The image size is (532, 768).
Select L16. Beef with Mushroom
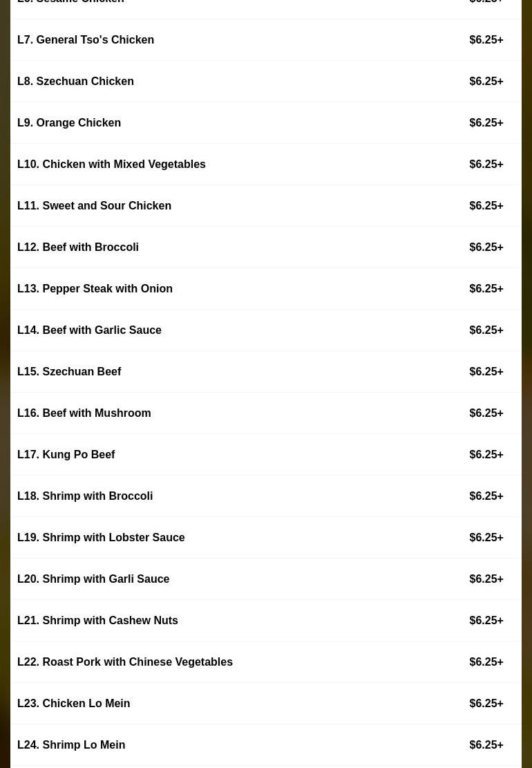[84, 413]
